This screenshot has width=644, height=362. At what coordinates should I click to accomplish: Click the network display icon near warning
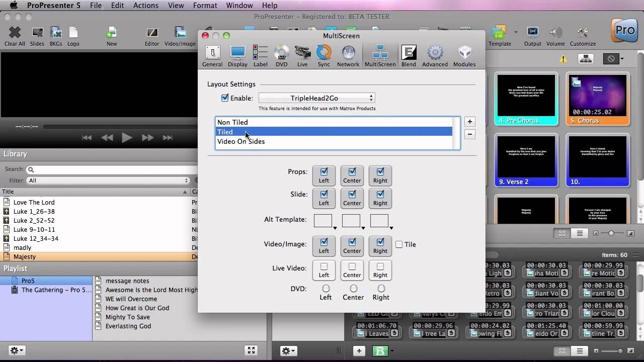point(585,59)
